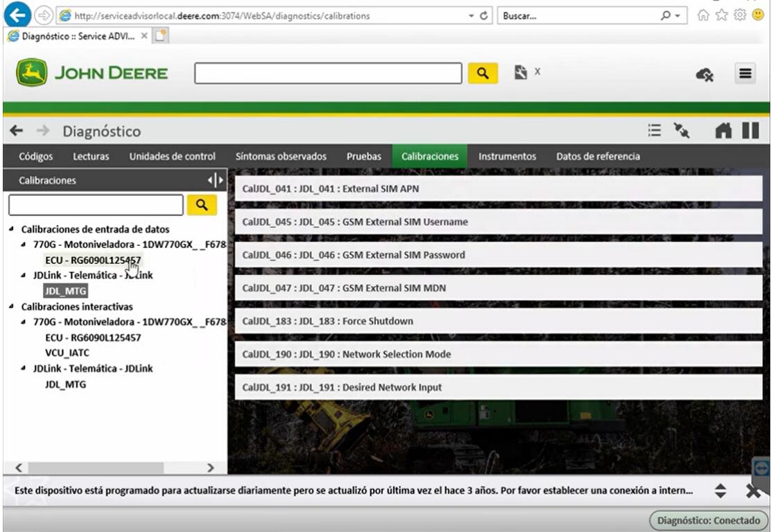
Task: Click the Calibraciones panel search button
Action: 202,205
